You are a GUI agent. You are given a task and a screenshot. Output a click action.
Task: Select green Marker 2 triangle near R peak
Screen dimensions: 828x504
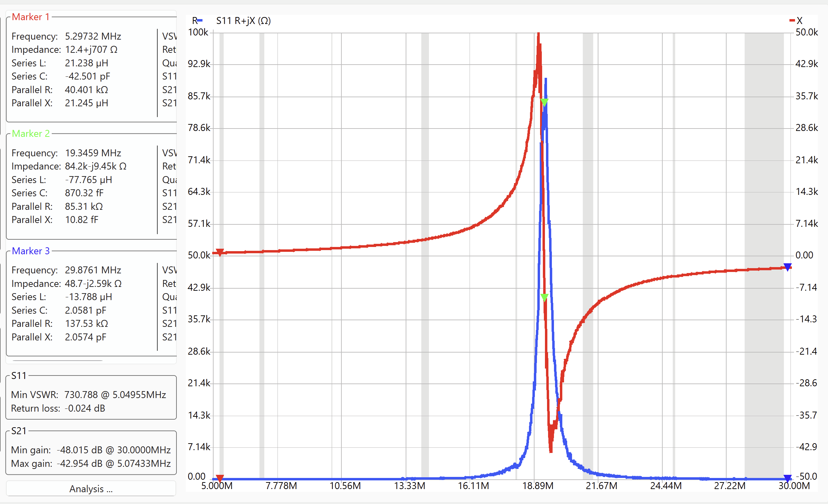(544, 102)
